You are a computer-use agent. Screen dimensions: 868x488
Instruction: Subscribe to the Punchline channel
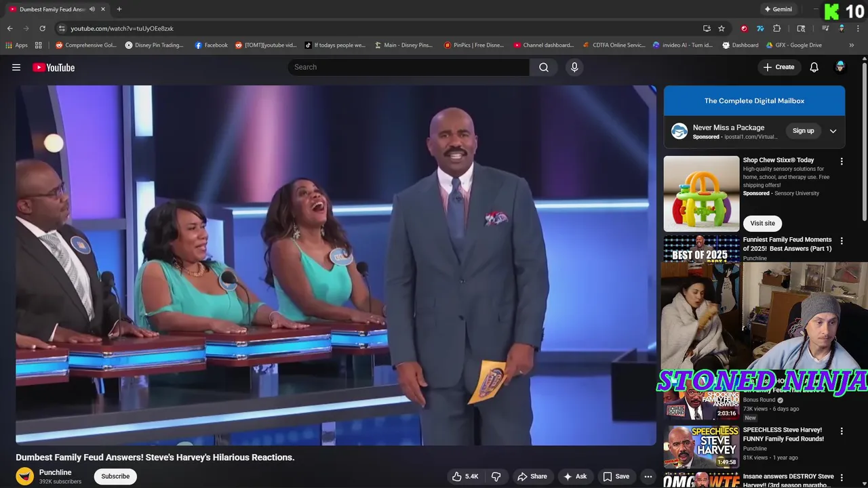[x=115, y=476]
